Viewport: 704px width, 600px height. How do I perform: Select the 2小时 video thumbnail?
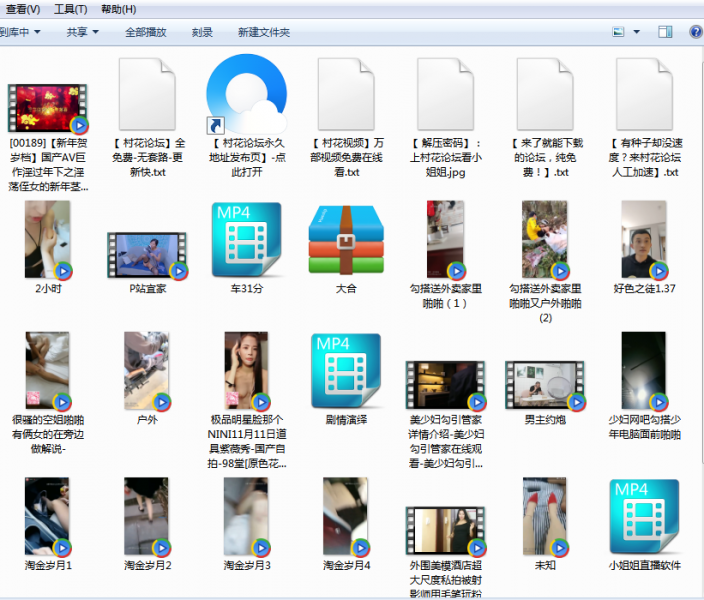pyautogui.click(x=47, y=239)
